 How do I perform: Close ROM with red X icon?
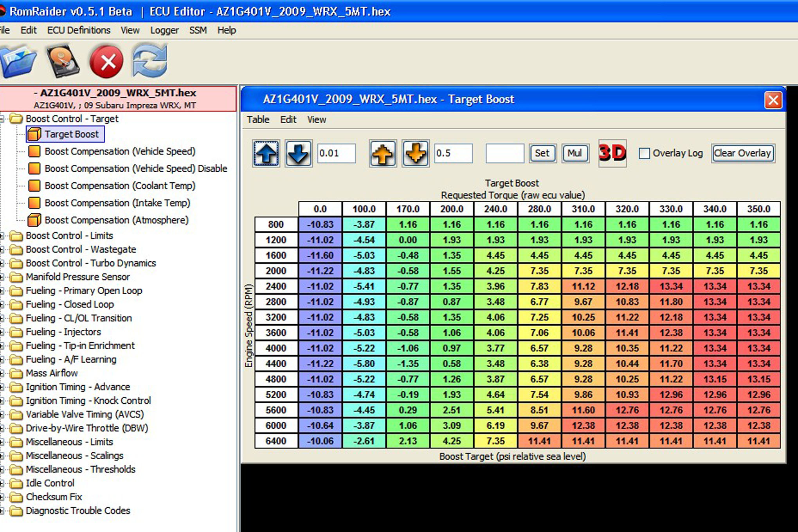coord(106,61)
